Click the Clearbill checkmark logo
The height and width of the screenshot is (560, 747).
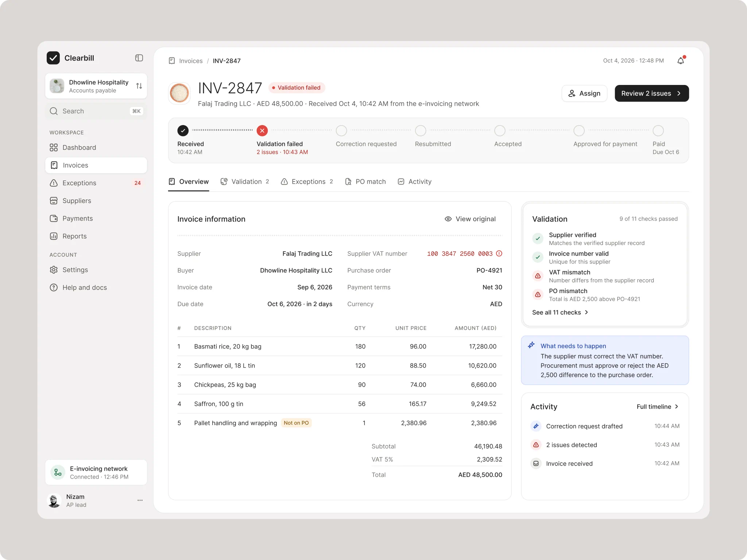[x=53, y=58]
